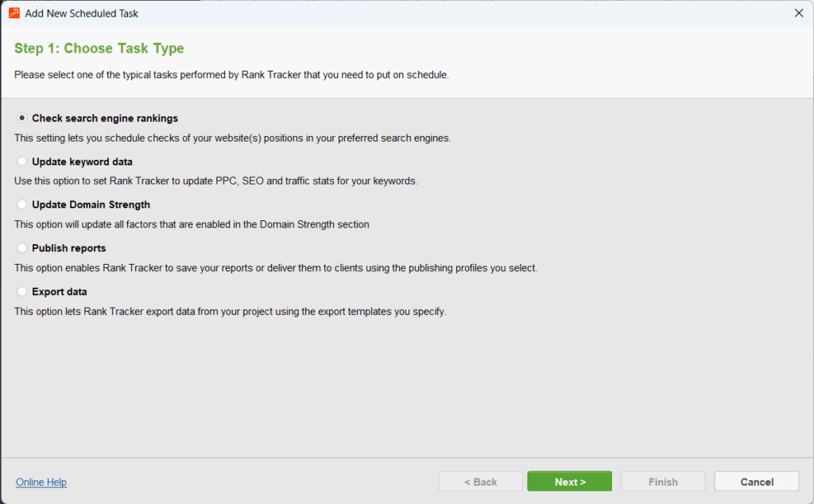Pick the 'Publish reports' task option

pyautogui.click(x=21, y=248)
